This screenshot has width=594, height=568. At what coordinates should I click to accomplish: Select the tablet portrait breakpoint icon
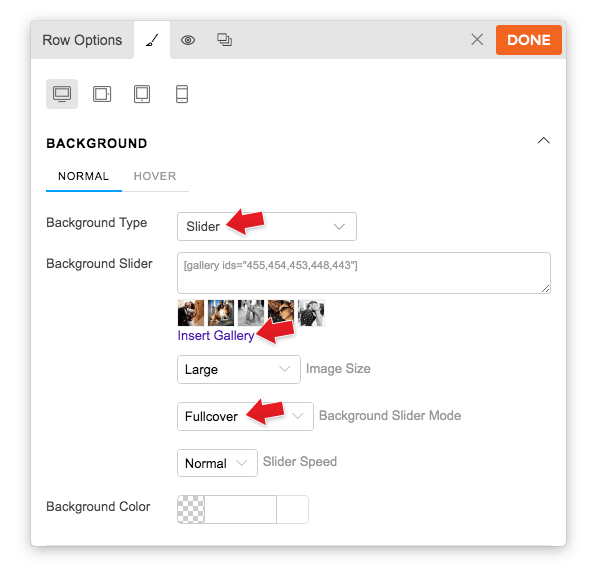[x=142, y=94]
